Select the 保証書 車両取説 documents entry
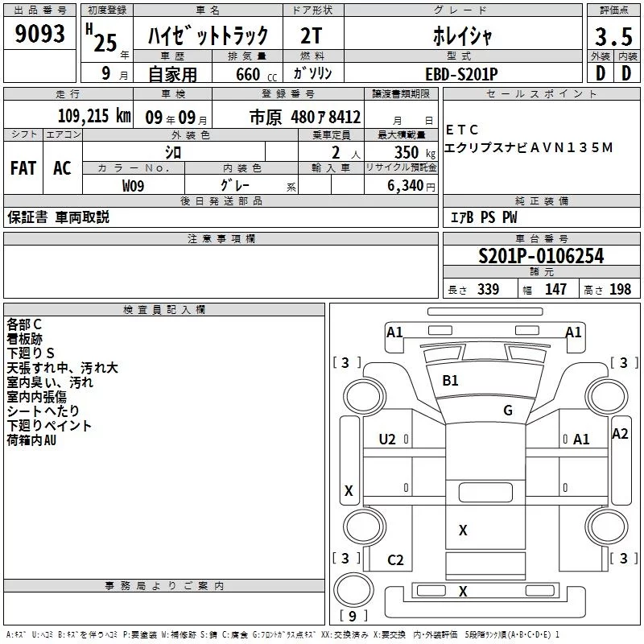Viewport: 644px width, 644px height. coord(58,217)
